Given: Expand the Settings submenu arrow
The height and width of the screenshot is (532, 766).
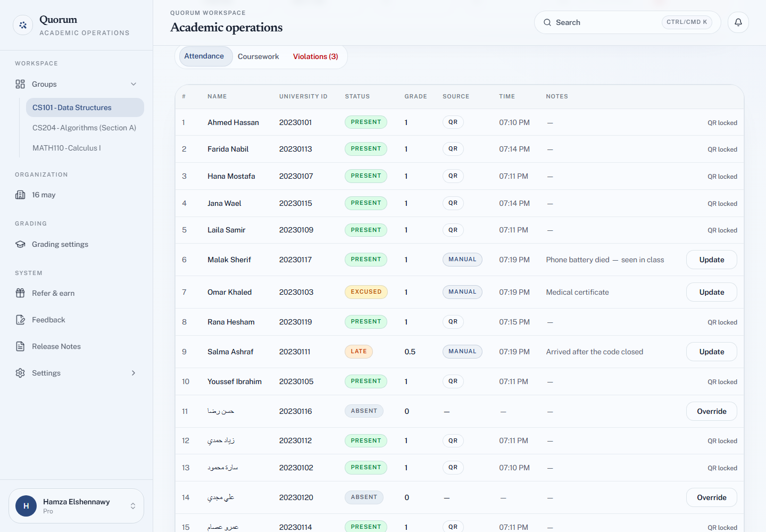Looking at the screenshot, I should [x=134, y=373].
